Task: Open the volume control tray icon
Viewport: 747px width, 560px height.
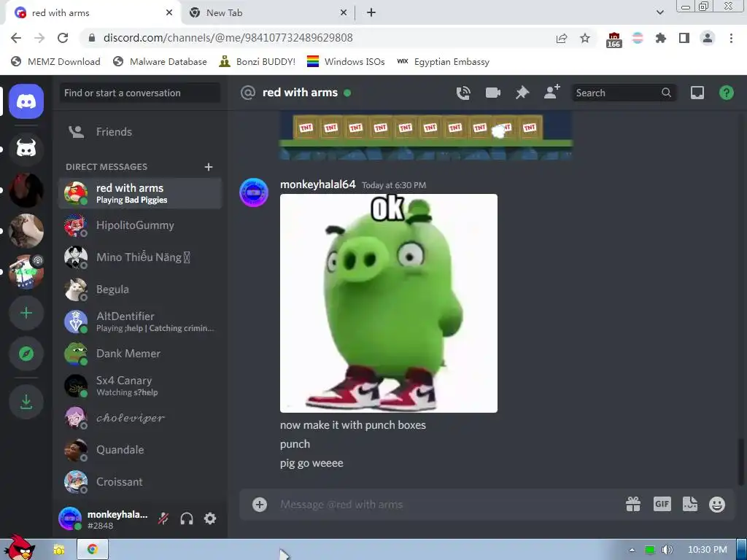Action: [x=667, y=550]
